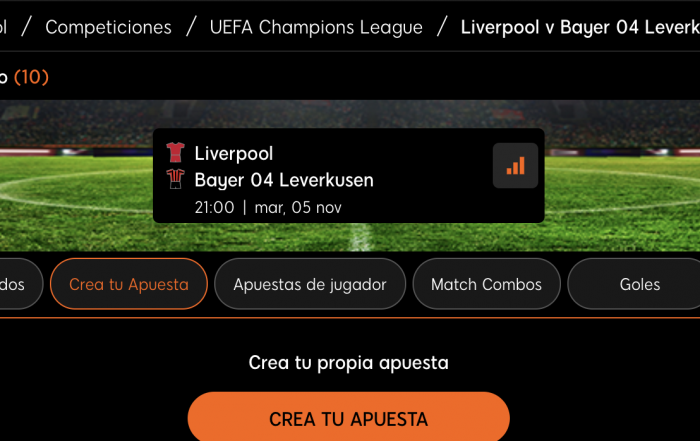This screenshot has width=700, height=441.
Task: Click the 21:00 kickoff time
Action: point(214,208)
